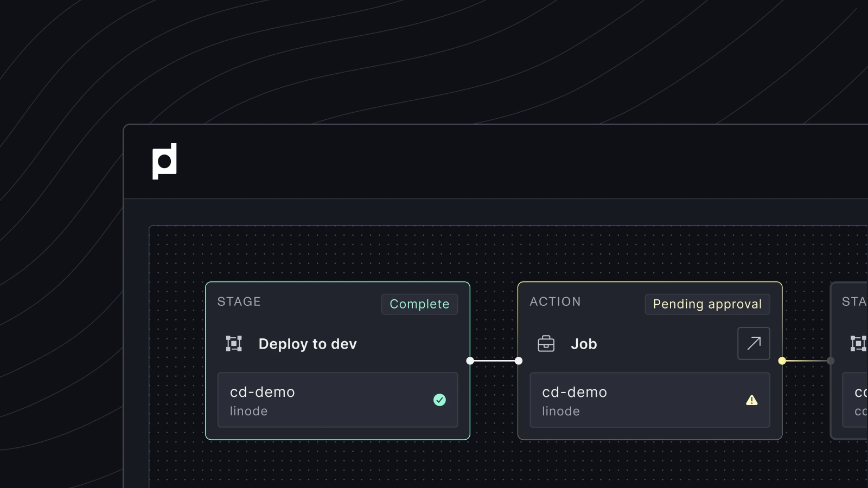Click the STAGE label on the first card

click(239, 301)
